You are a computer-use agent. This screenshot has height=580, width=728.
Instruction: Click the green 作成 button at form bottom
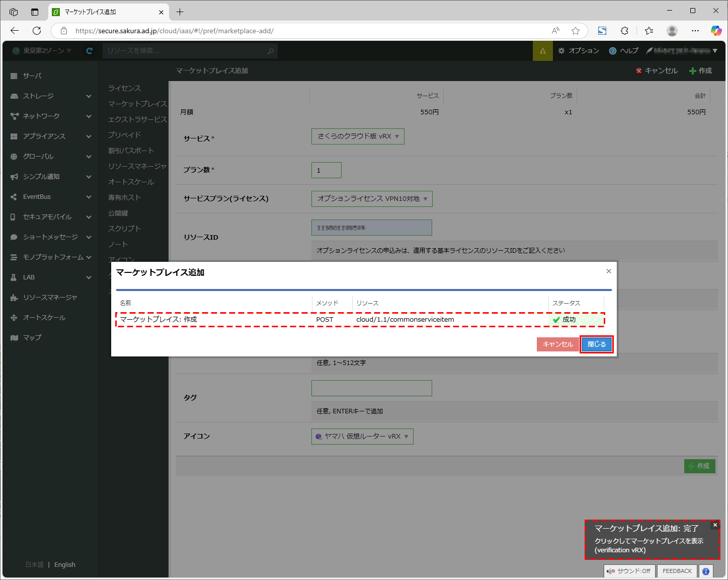pyautogui.click(x=699, y=466)
